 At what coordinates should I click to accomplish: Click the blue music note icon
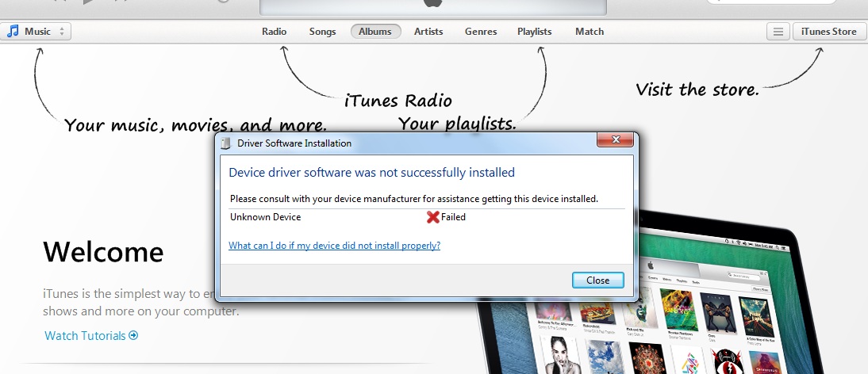tap(13, 31)
